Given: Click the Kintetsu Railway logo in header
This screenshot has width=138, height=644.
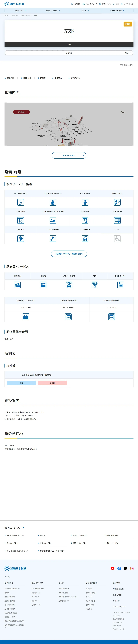Looking at the screenshot, I should (14, 4).
